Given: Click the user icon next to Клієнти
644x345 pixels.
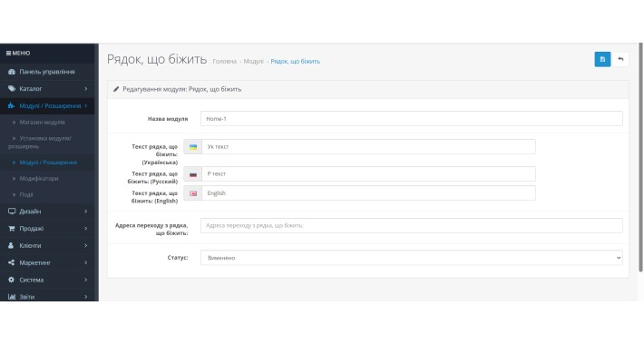Looking at the screenshot, I should [11, 245].
